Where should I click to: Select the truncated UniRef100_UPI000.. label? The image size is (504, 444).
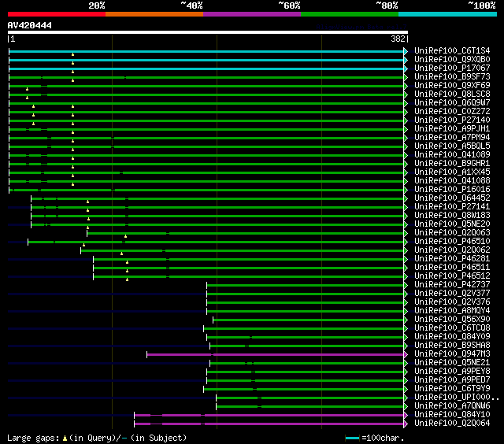pyautogui.click(x=457, y=398)
